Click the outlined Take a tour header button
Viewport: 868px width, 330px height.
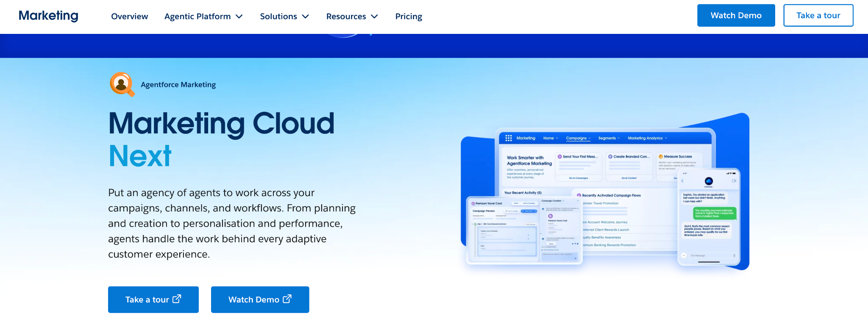coord(818,15)
